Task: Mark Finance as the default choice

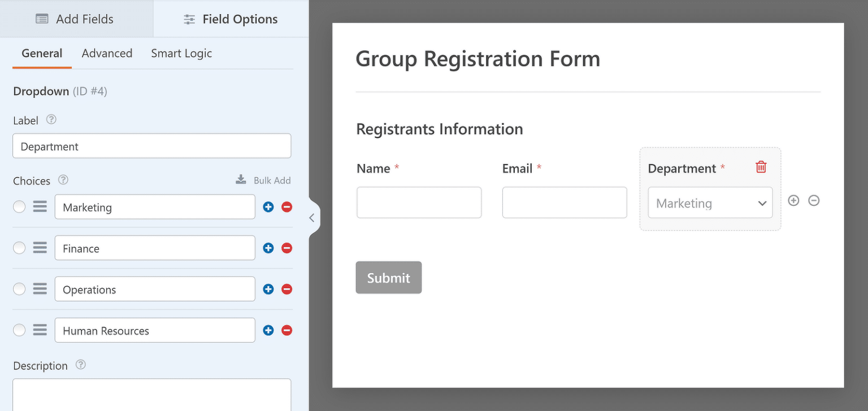Action: tap(19, 248)
